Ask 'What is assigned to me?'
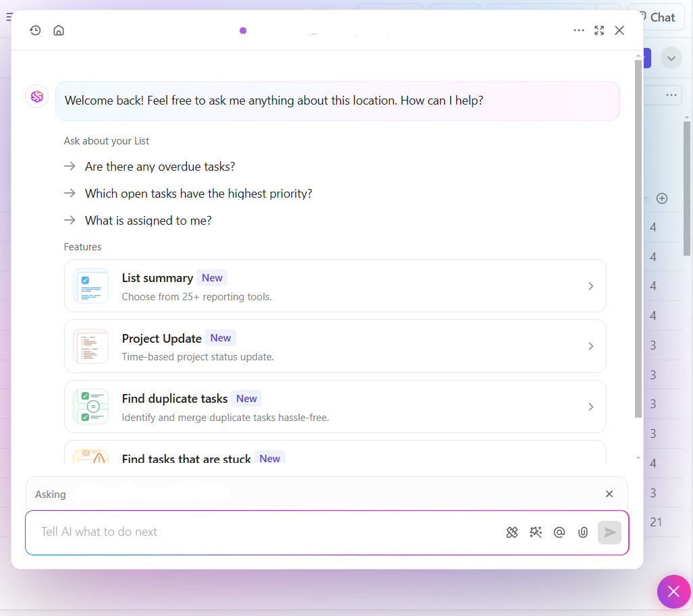The height and width of the screenshot is (616, 693). [148, 221]
